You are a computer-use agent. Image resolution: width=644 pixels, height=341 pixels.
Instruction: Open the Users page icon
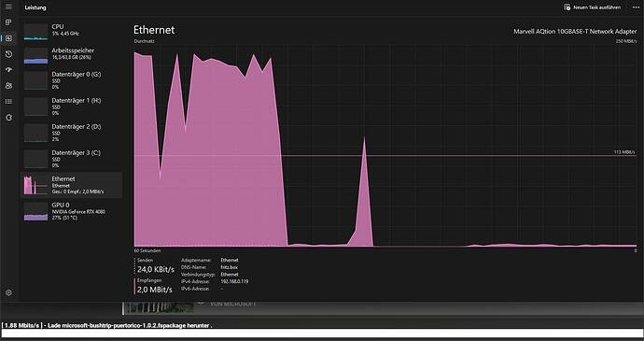point(8,86)
